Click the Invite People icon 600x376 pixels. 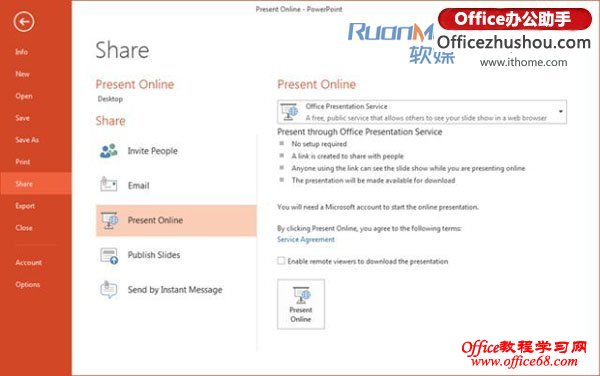click(109, 151)
